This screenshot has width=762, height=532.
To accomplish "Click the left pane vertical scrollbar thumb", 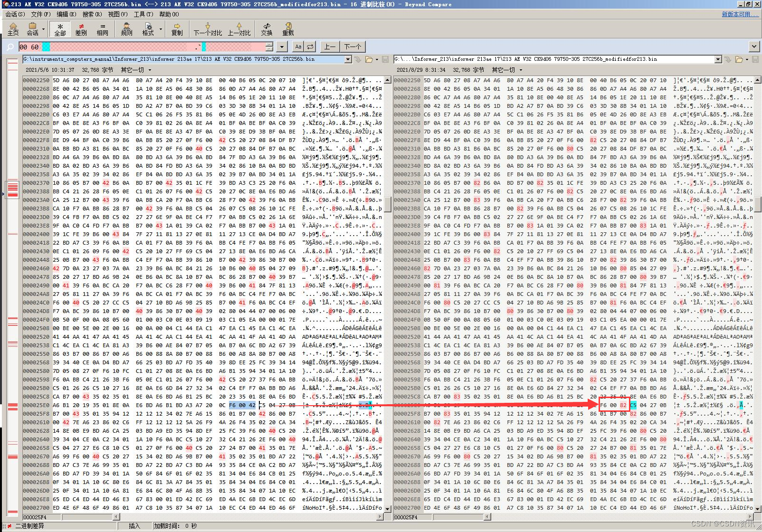I will tap(388, 204).
